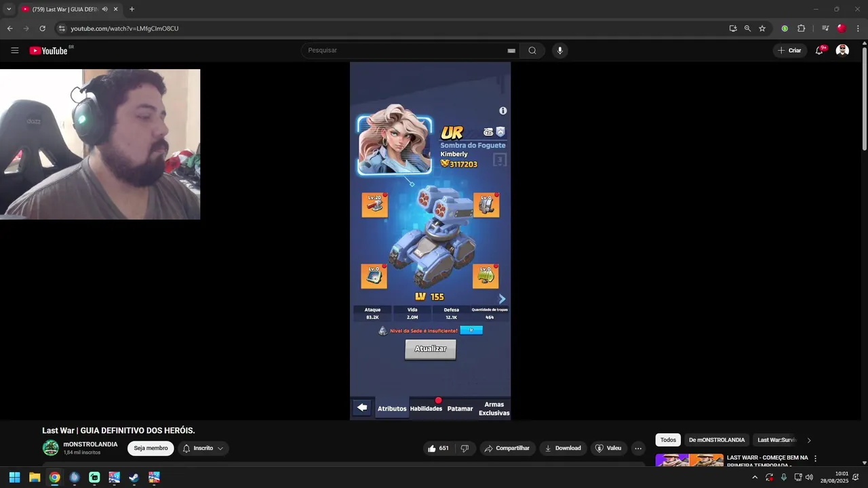Expand the Inscrito subscription dropdown
The image size is (868, 488).
coord(203,448)
